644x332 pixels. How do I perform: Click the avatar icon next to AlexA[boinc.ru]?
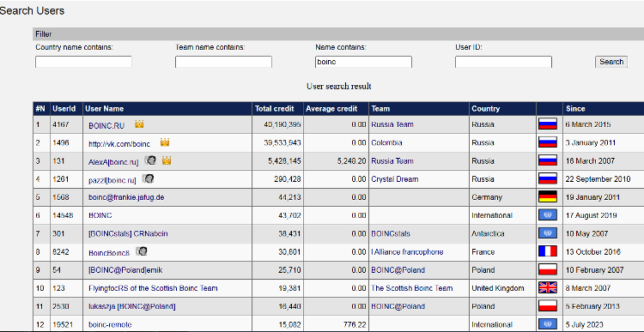[x=150, y=160]
